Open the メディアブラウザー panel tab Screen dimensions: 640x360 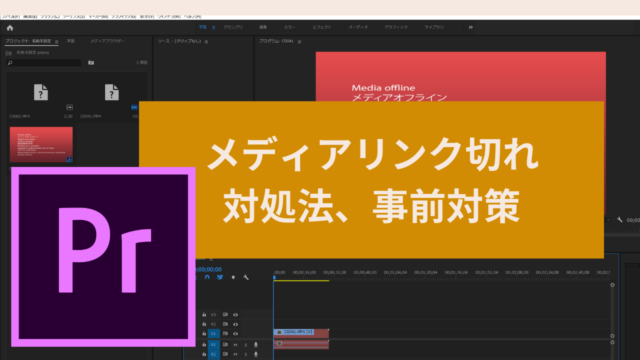click(107, 41)
